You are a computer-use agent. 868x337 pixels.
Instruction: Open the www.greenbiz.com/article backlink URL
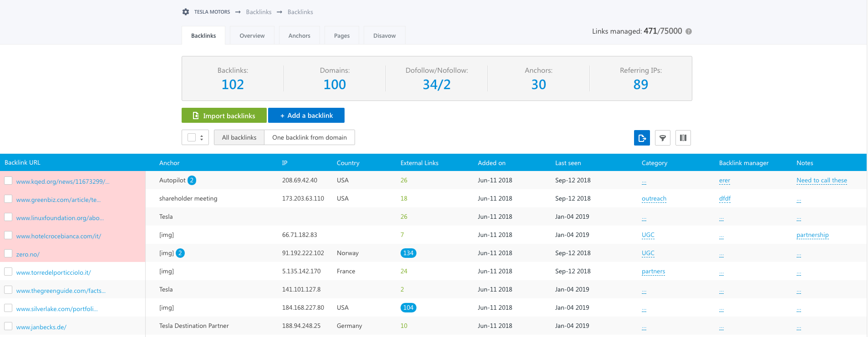[58, 200]
